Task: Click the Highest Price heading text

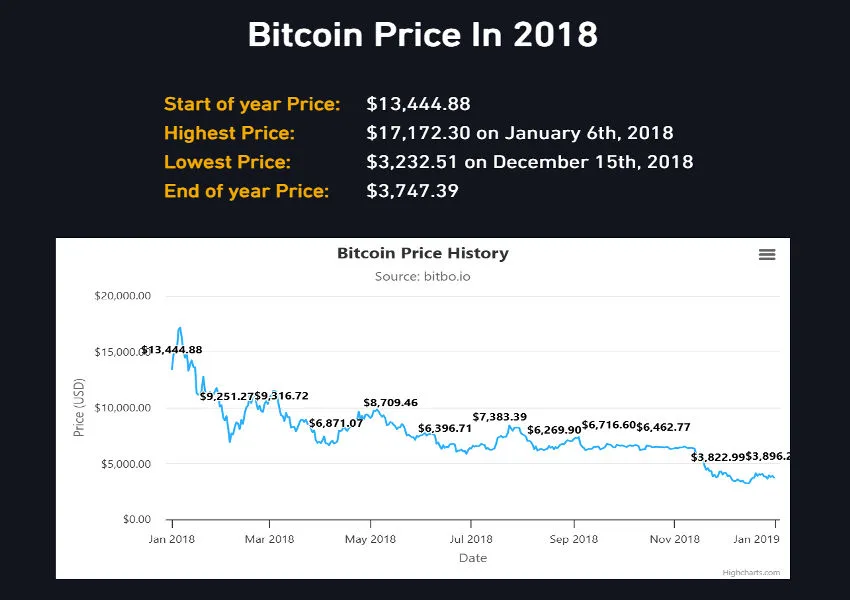Action: pos(229,133)
